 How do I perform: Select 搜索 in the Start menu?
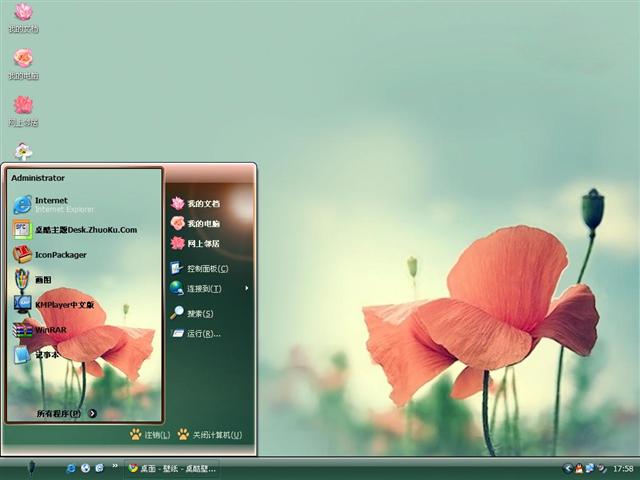199,313
